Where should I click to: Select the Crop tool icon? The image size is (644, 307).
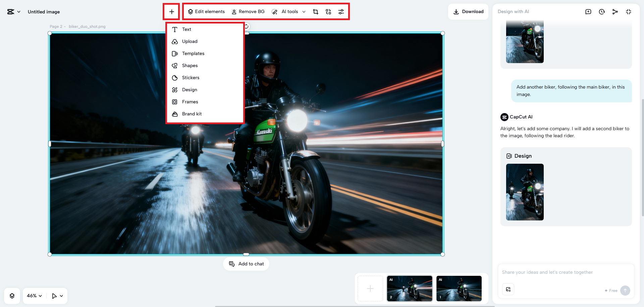click(x=316, y=12)
